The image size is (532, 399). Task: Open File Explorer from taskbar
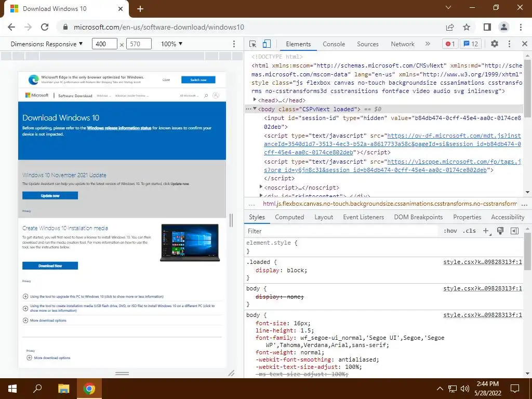[63, 389]
